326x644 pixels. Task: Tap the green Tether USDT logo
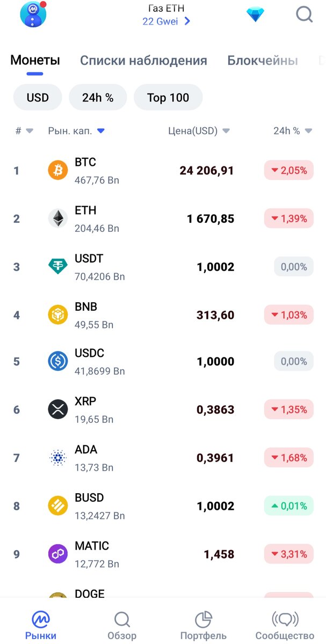pyautogui.click(x=58, y=267)
